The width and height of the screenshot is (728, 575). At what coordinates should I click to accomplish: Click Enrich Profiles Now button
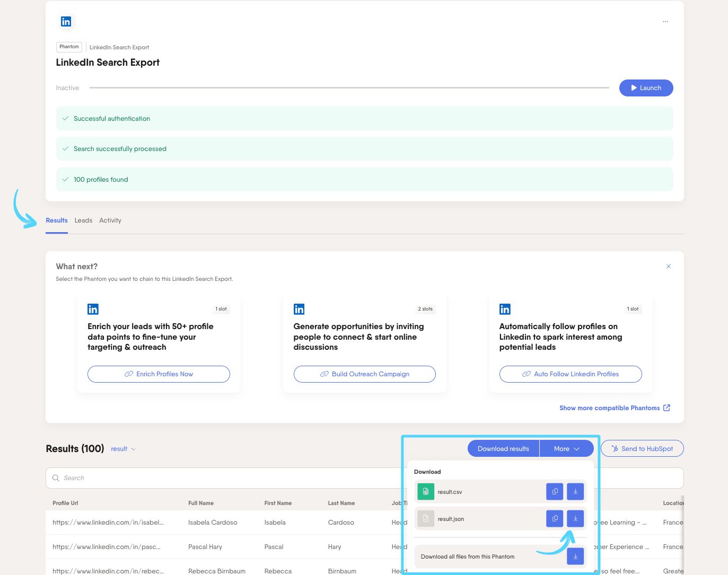point(159,374)
